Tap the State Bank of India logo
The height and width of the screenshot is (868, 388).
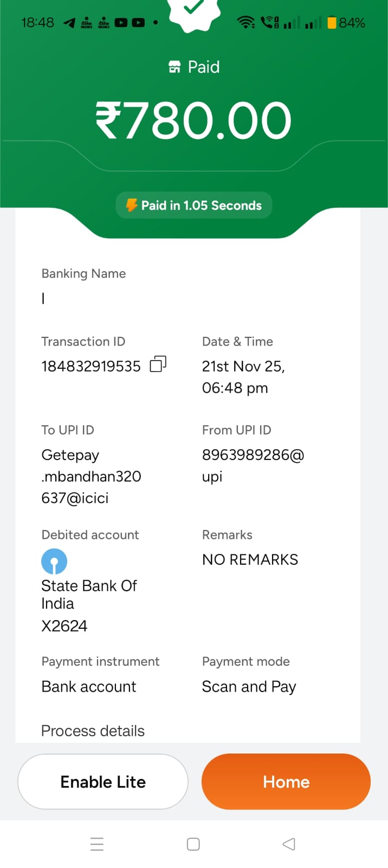(54, 561)
